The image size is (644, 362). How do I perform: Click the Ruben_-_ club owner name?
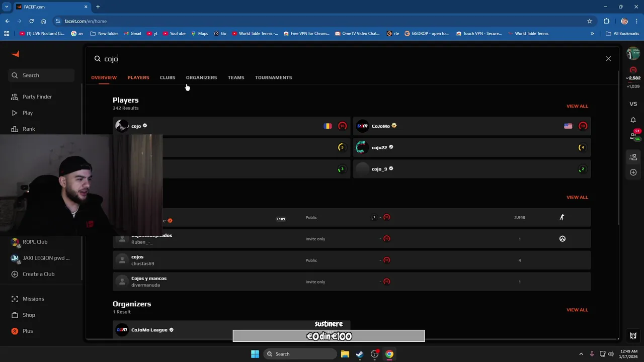142,242
